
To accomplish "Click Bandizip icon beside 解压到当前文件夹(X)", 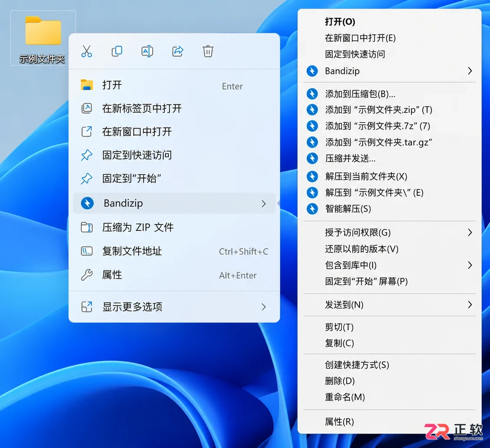I will point(312,176).
